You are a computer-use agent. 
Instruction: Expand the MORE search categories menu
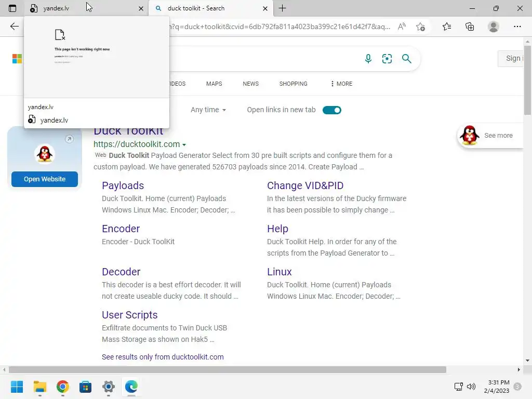click(341, 84)
